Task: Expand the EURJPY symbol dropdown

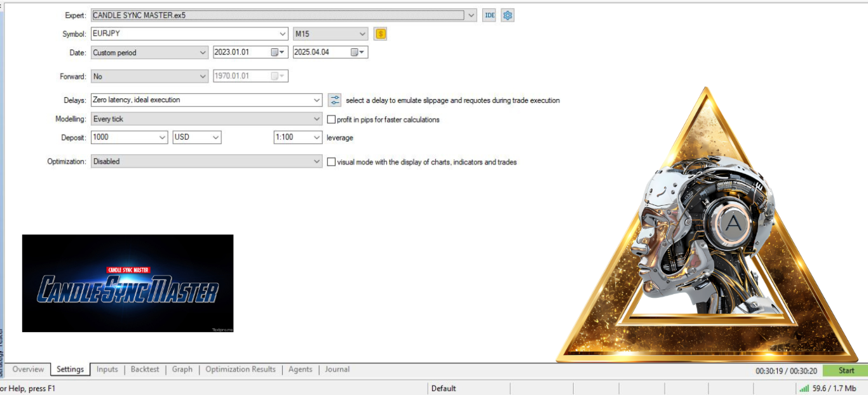Action: tap(283, 34)
